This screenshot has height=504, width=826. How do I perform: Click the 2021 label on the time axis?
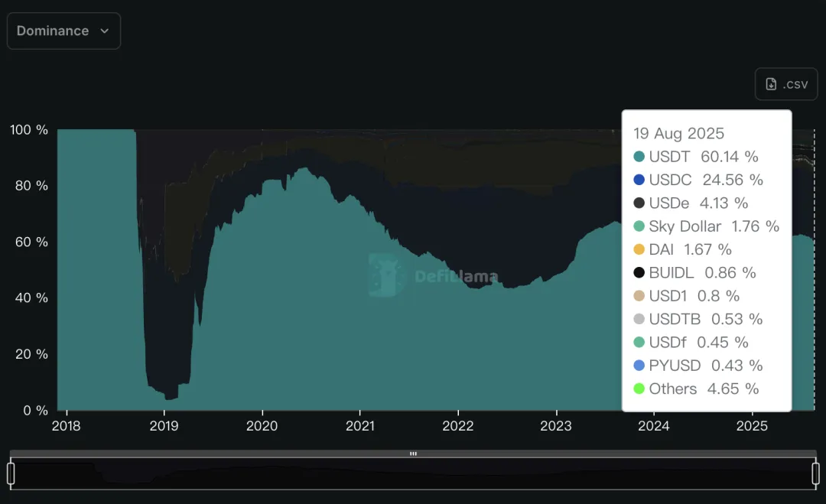tap(359, 426)
